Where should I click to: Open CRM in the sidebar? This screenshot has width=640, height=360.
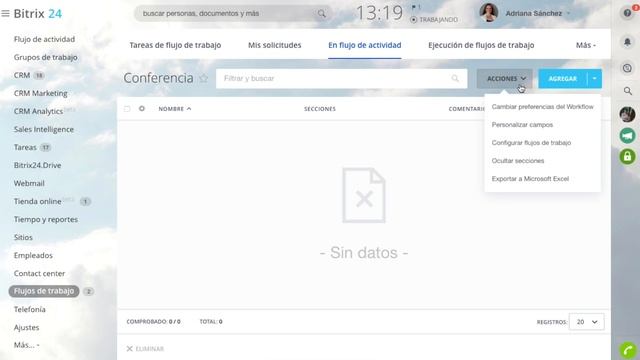[x=22, y=75]
